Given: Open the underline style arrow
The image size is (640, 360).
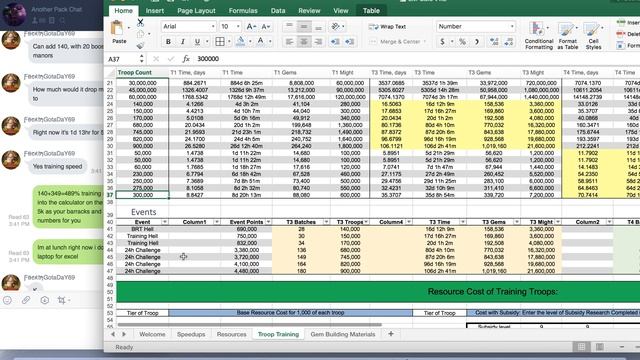Looking at the screenshot, I should 207,42.
